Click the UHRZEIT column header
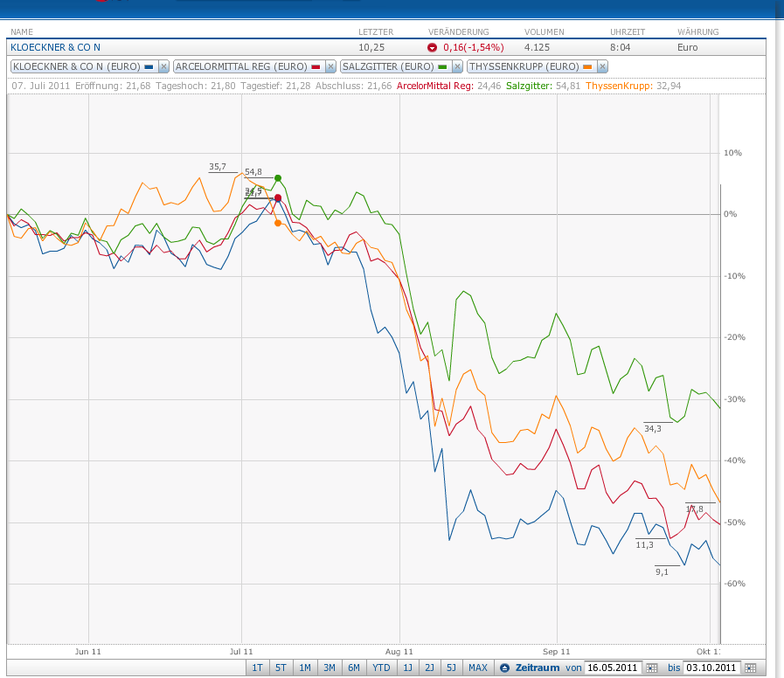Screen dimensions: 784x678 tap(628, 32)
